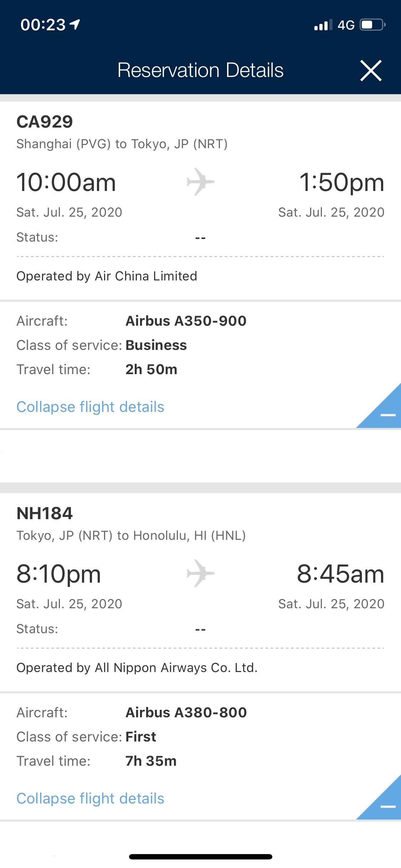
Task: Tap the 4G network indicator
Action: 346,25
